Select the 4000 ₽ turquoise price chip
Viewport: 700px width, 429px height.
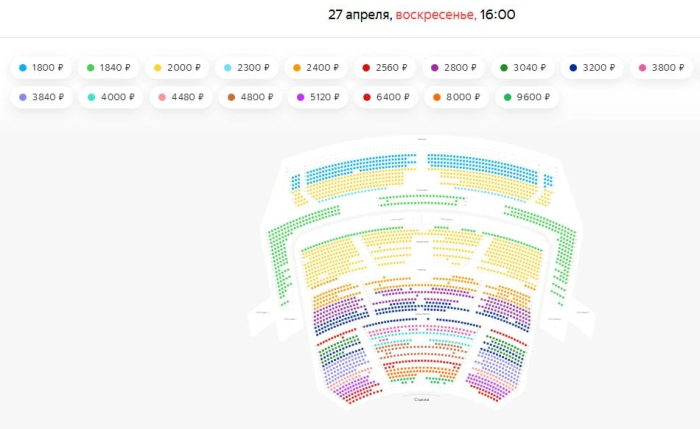(111, 97)
